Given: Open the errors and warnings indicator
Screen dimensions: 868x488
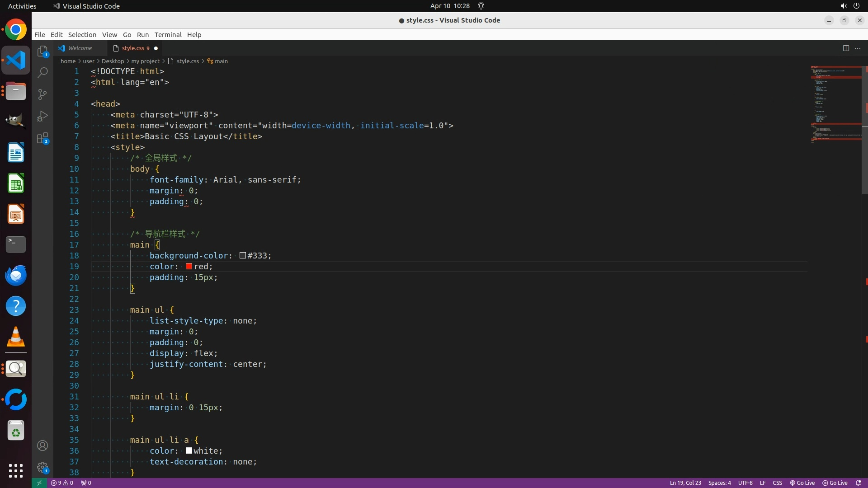Looking at the screenshot, I should pos(62,483).
